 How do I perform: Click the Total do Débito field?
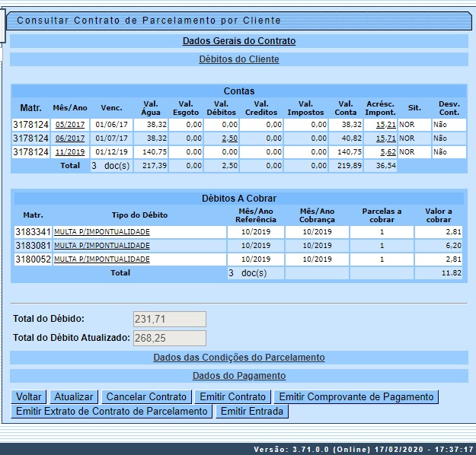click(x=169, y=319)
